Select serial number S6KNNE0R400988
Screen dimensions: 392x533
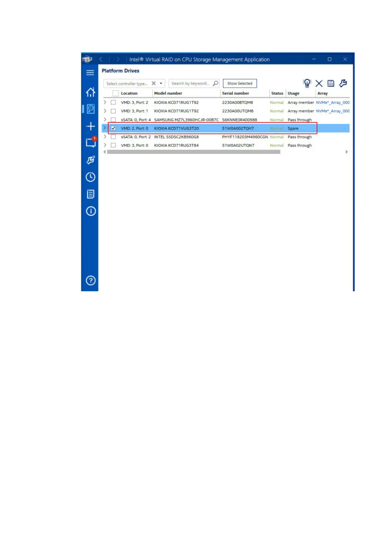(239, 120)
